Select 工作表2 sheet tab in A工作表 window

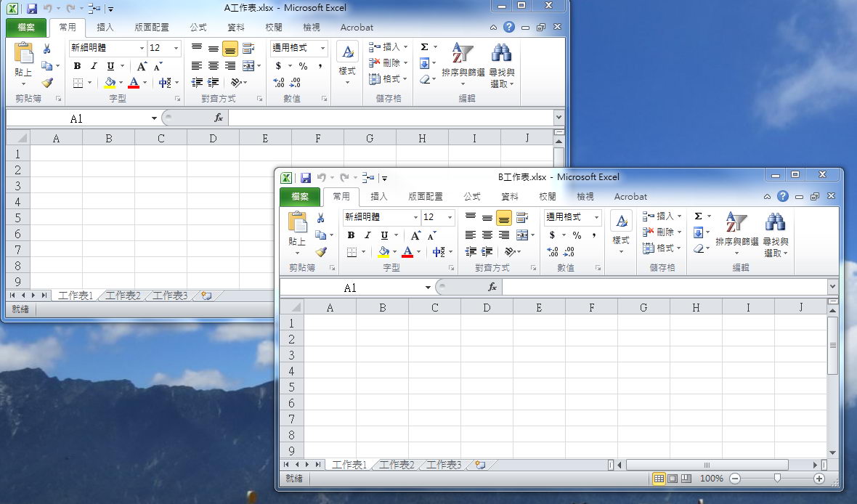click(123, 296)
